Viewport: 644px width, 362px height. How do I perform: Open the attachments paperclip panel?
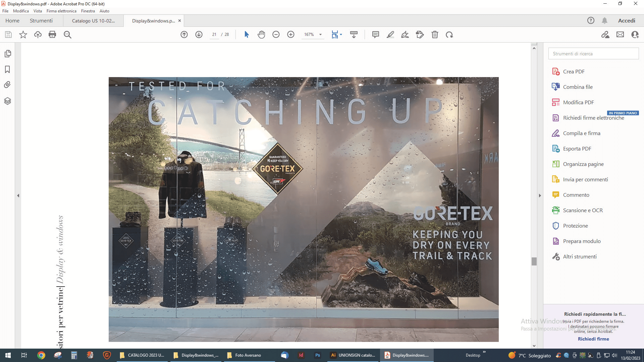pyautogui.click(x=7, y=85)
